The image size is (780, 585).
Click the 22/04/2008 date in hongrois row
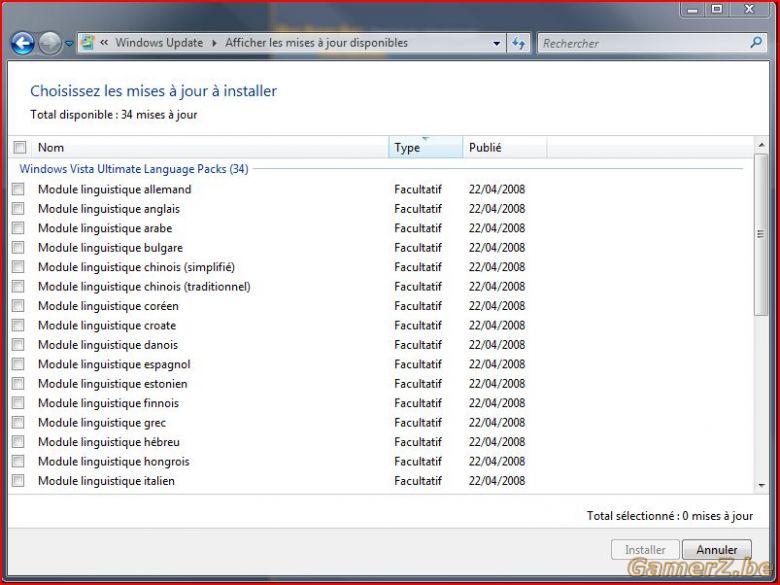click(x=497, y=461)
